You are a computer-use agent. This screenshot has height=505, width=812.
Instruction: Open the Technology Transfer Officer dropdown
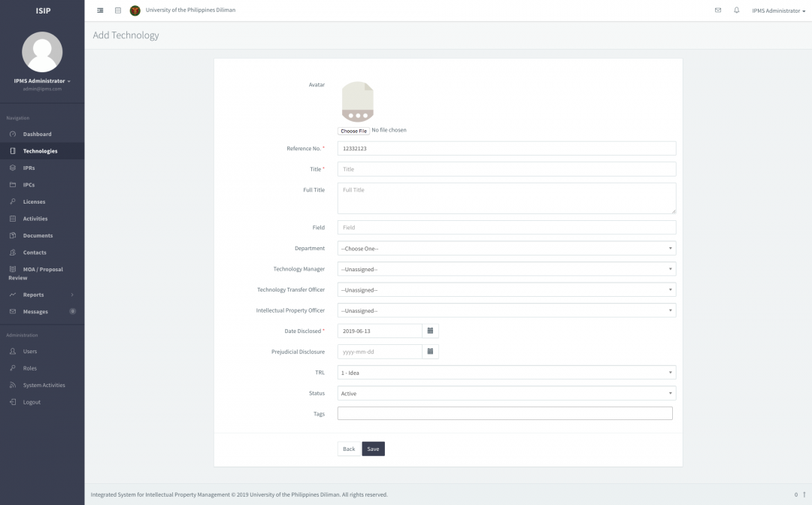507,290
